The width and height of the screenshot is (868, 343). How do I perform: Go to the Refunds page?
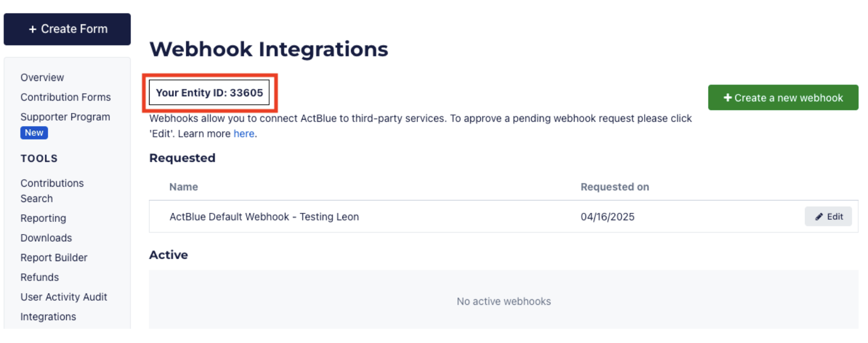point(40,277)
